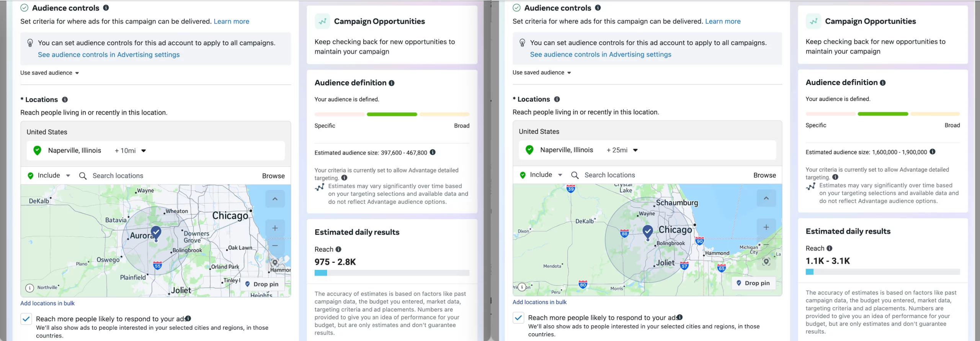980x341 pixels.
Task: Click the search magnifier icon in left window
Action: click(83, 176)
